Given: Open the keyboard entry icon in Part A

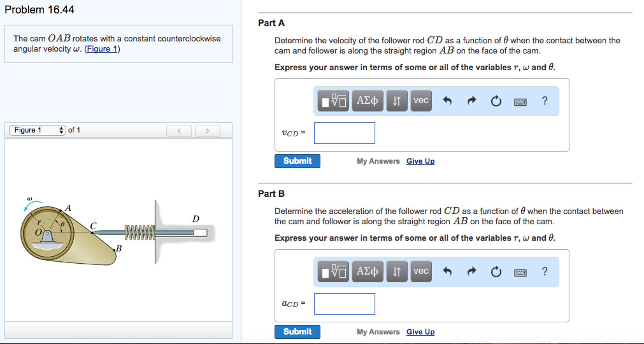Looking at the screenshot, I should click(520, 101).
